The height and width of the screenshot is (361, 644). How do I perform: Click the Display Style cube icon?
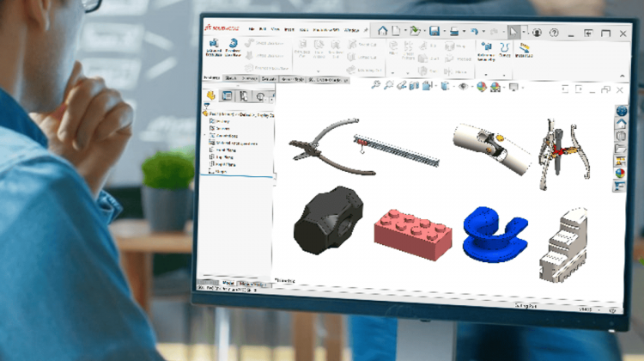445,86
